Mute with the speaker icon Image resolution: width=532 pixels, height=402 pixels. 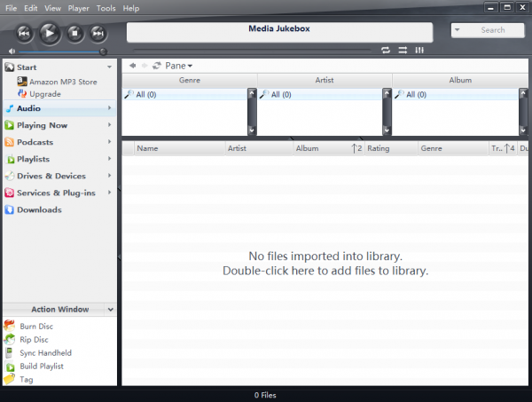12,51
